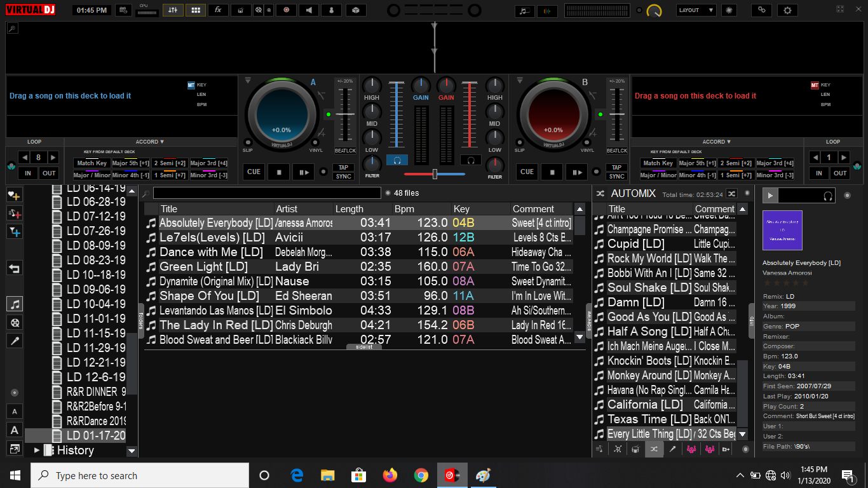Screen dimensions: 868x488
Task: Sort songs by Bpm column header
Action: (422, 208)
